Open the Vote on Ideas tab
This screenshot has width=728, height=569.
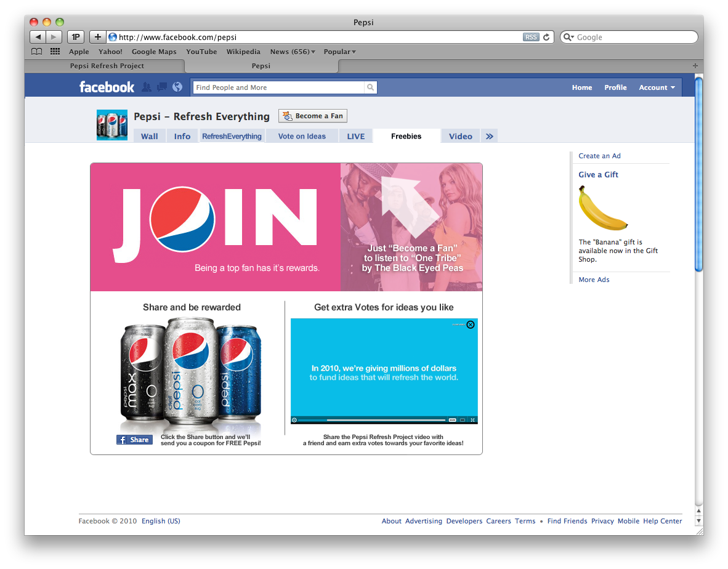pyautogui.click(x=302, y=136)
